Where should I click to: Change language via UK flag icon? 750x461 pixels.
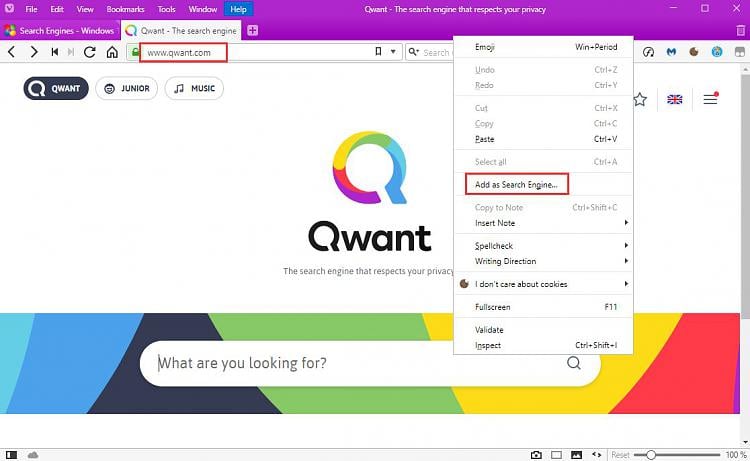(x=674, y=99)
